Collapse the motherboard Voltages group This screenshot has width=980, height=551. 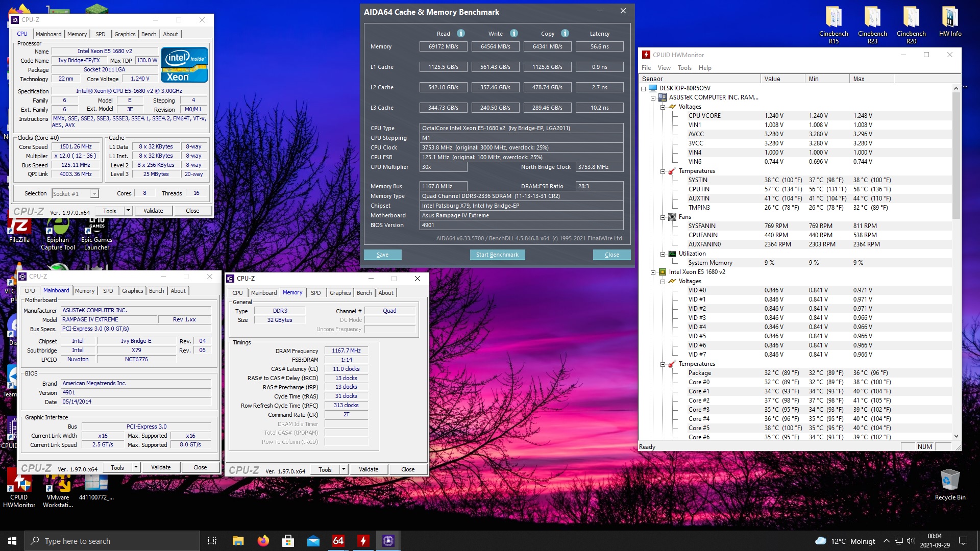click(663, 107)
